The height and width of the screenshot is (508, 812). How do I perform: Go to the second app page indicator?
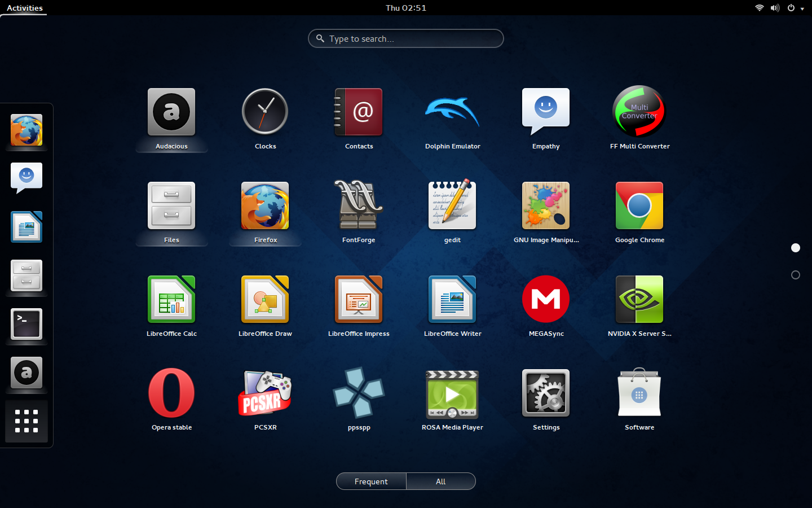[796, 275]
